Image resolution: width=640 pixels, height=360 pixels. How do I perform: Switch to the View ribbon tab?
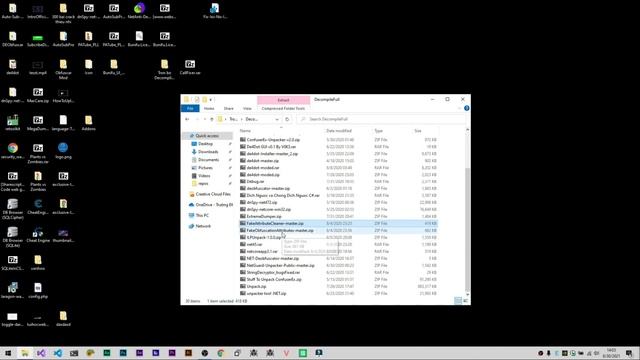tap(247, 109)
